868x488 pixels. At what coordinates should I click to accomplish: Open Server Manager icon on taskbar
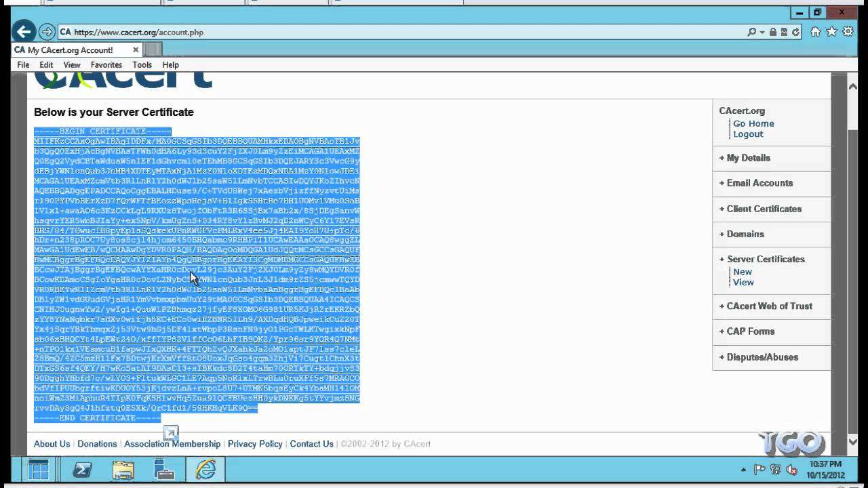click(163, 469)
